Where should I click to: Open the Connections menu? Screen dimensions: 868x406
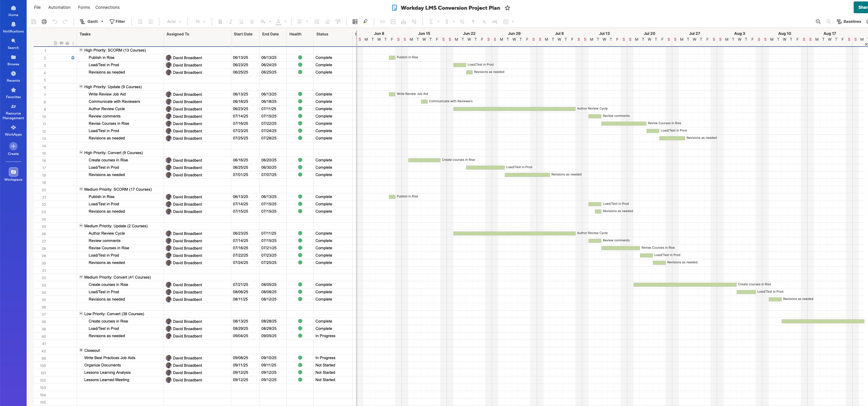[x=107, y=7]
